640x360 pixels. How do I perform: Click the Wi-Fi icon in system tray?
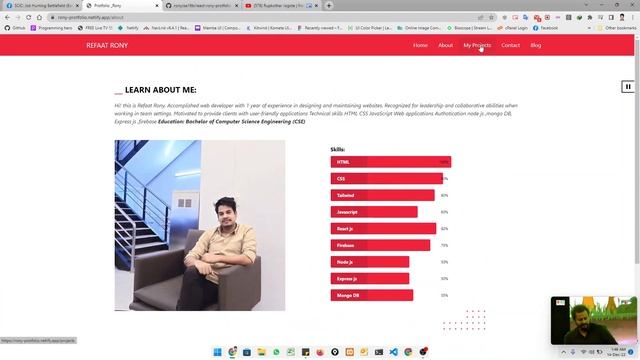pyautogui.click(x=583, y=352)
